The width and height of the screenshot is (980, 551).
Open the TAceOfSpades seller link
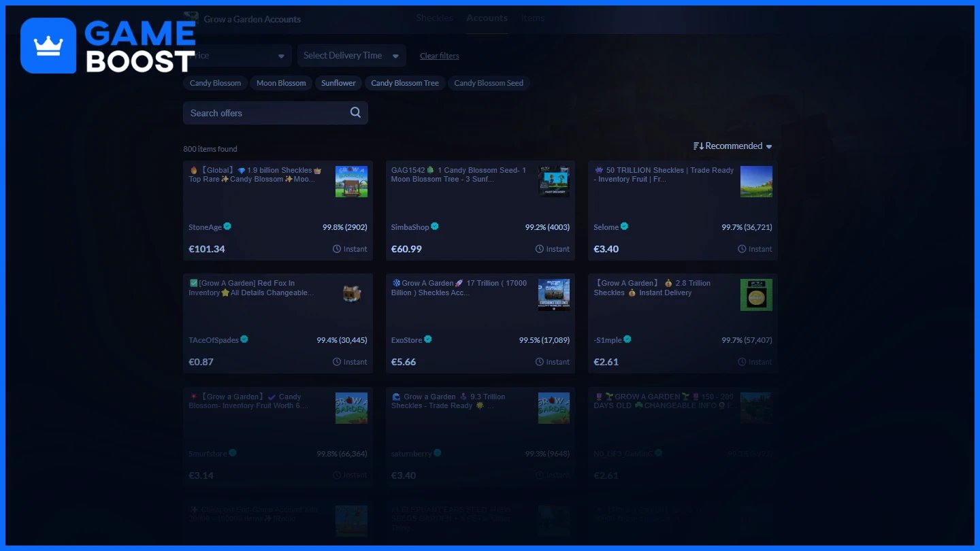pos(214,340)
